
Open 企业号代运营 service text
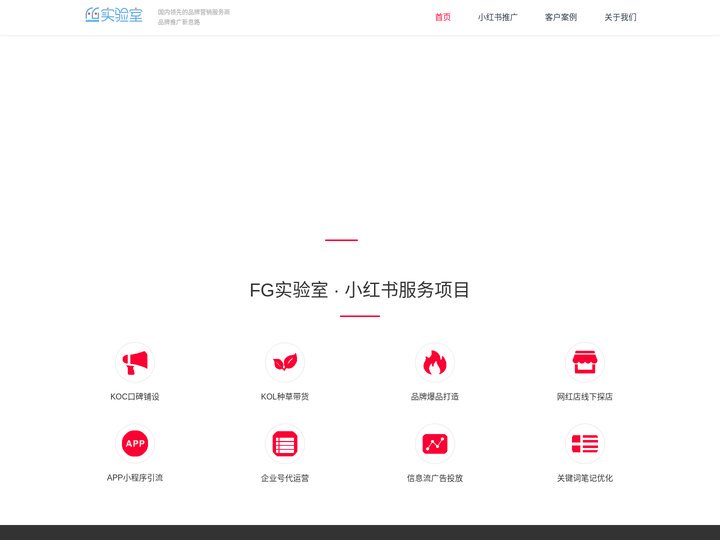coord(285,478)
